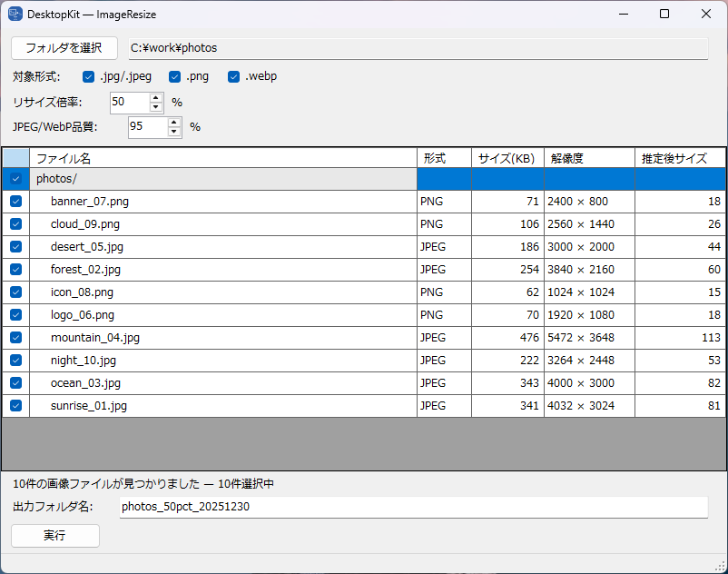Click the 実行 button
The width and height of the screenshot is (728, 574).
(x=55, y=536)
